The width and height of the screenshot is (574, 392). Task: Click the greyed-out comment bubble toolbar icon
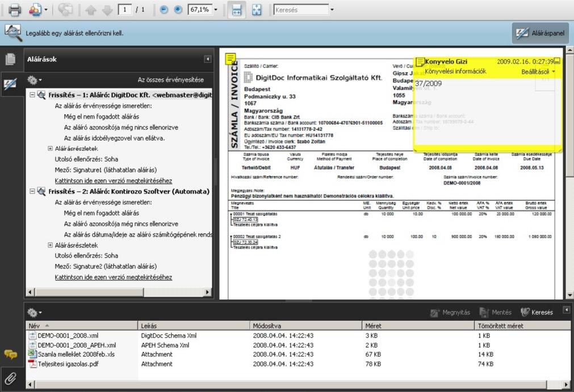(x=65, y=10)
